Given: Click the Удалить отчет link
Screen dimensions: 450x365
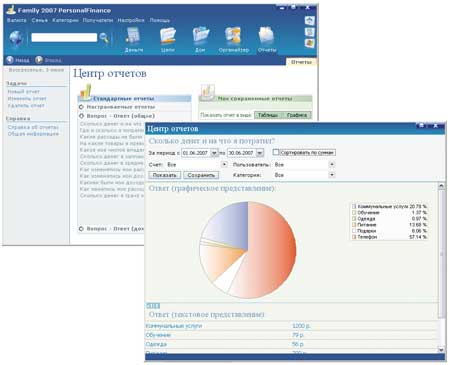Looking at the screenshot, I should pos(26,106).
